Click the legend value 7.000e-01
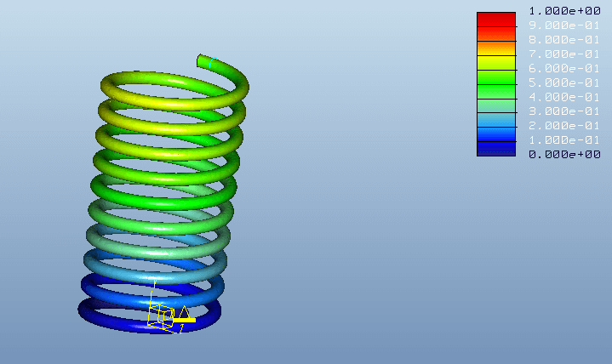The width and height of the screenshot is (612, 364). (x=564, y=54)
